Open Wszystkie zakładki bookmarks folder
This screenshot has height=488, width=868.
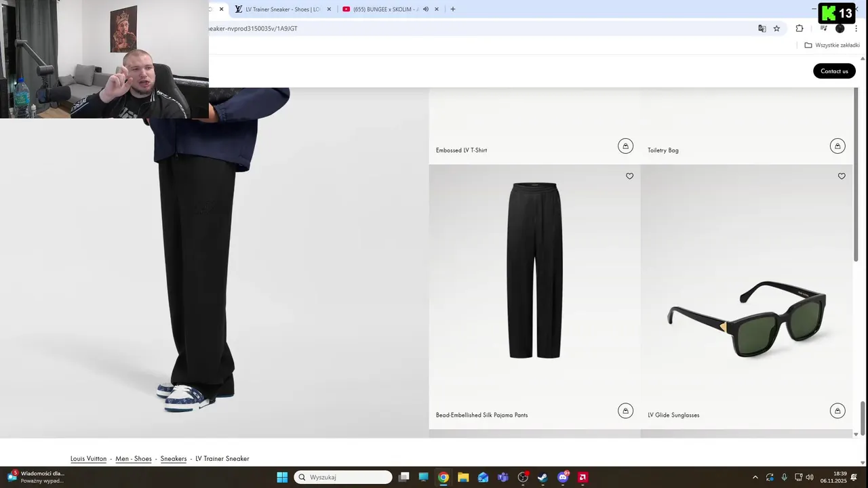832,45
